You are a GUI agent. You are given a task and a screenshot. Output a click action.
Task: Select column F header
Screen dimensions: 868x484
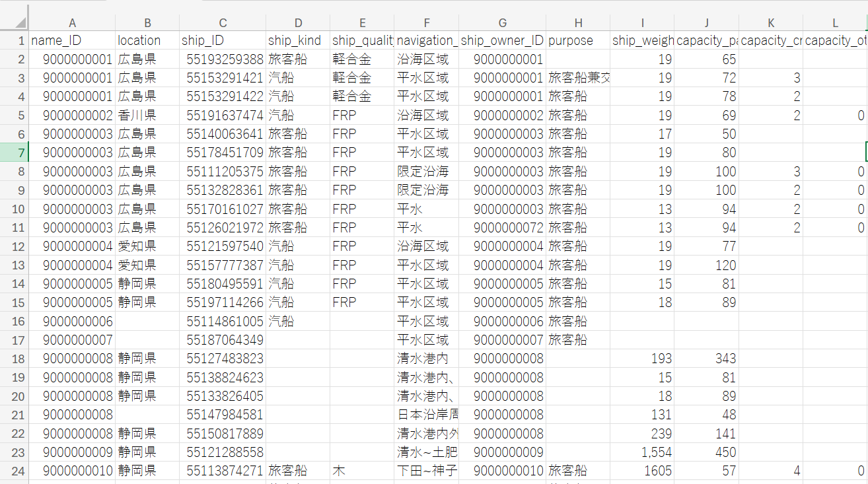pos(427,22)
